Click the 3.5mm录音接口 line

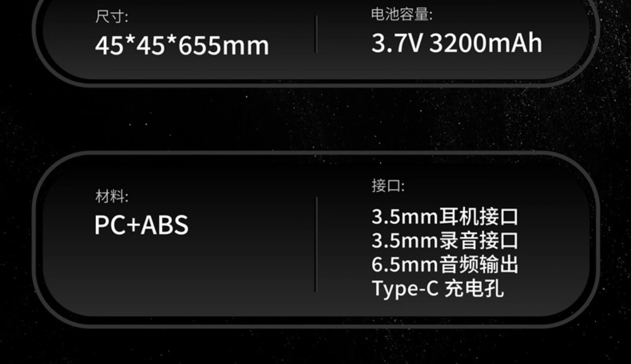click(444, 240)
